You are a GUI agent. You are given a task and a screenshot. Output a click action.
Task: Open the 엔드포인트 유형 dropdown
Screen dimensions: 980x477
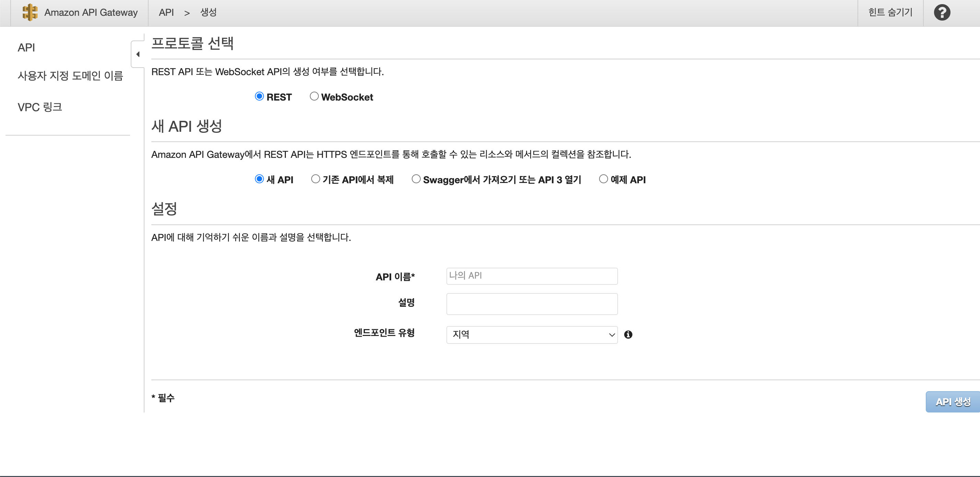[x=532, y=335]
